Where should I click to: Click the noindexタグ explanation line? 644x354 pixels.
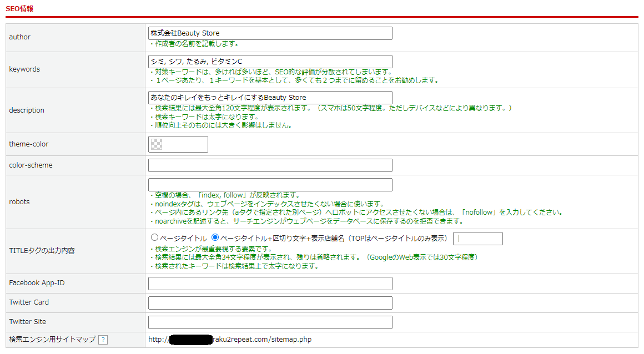(x=266, y=204)
